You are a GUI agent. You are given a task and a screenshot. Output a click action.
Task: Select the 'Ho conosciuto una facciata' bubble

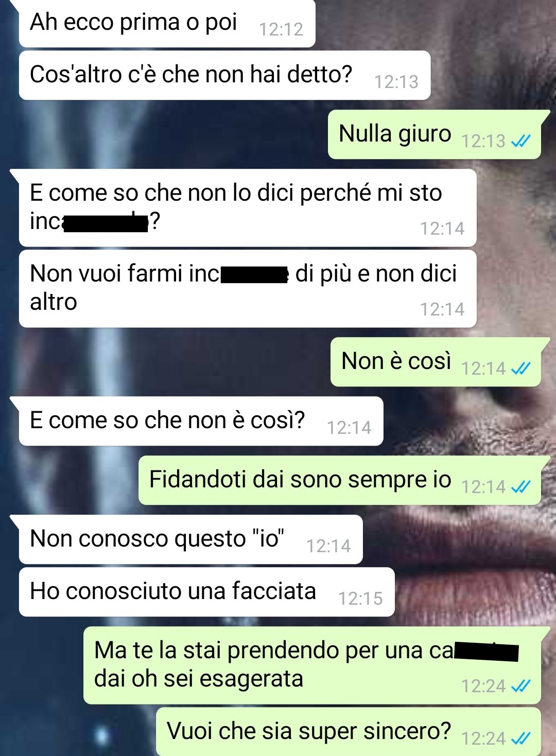coord(206,592)
